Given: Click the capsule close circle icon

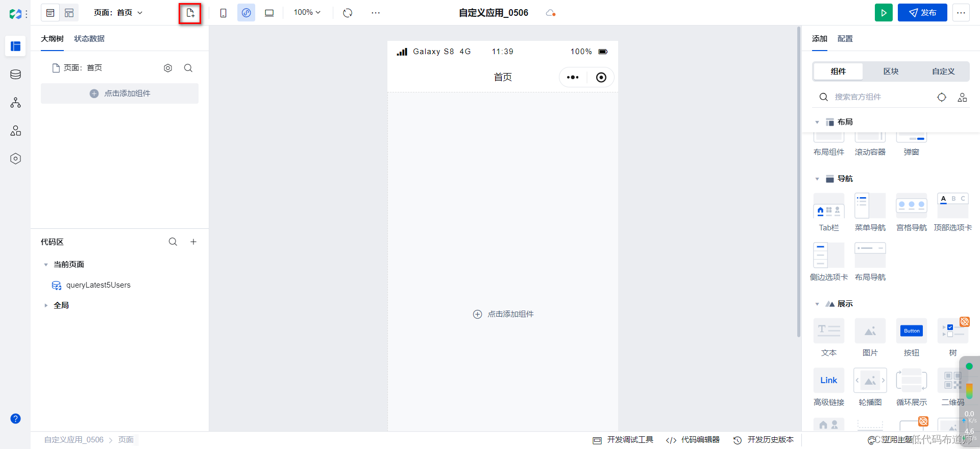Looking at the screenshot, I should [601, 77].
